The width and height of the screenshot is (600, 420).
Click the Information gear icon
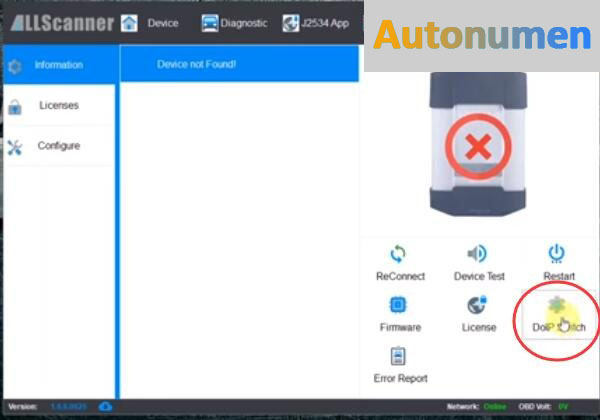point(15,67)
